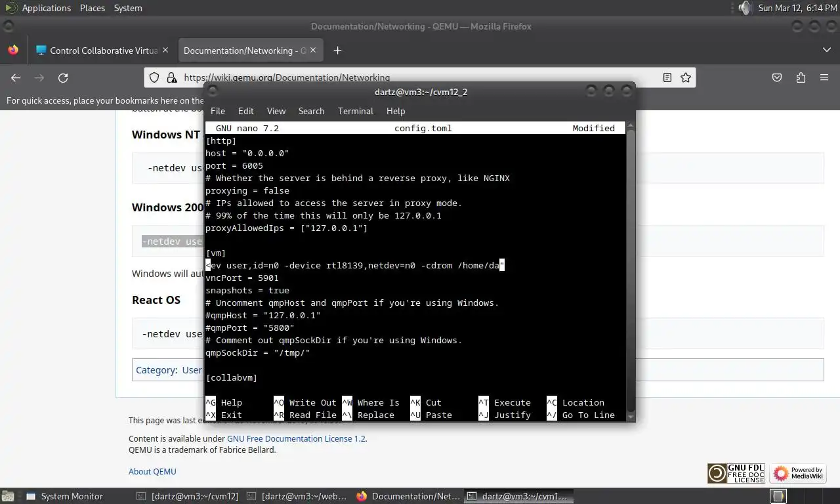Open the Firefox hamburger application menu
This screenshot has height=504, width=840.
click(824, 77)
